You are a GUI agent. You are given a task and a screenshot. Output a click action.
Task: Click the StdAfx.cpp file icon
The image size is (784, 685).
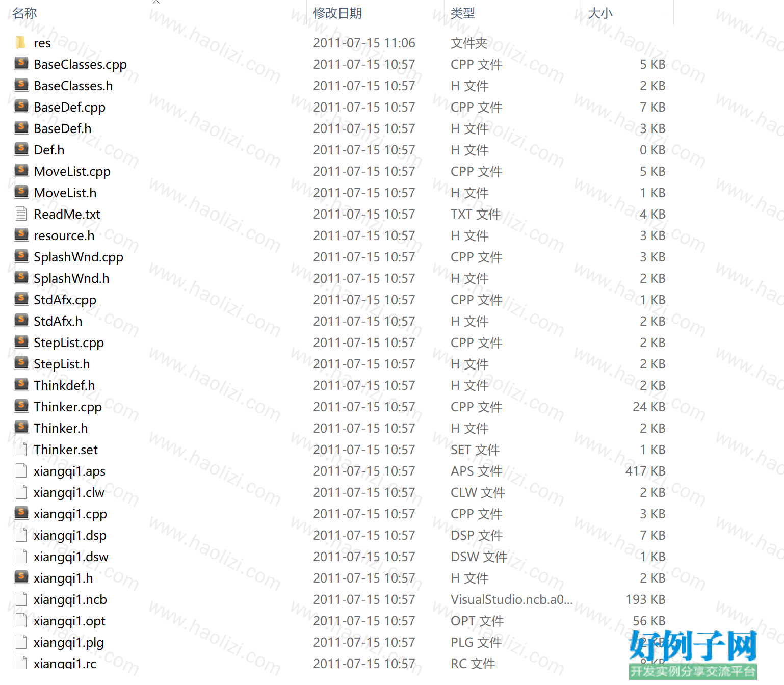21,299
